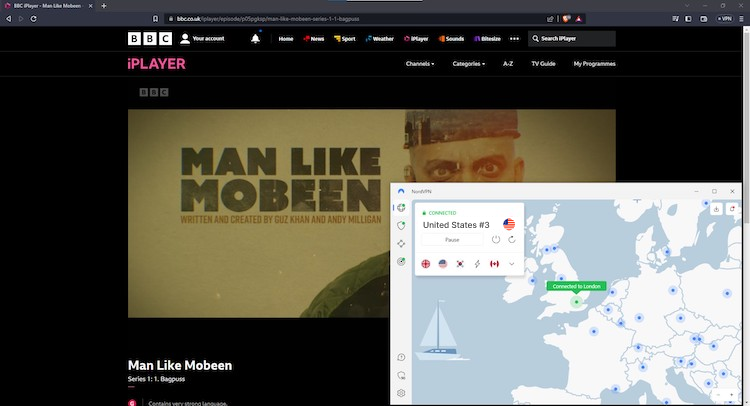This screenshot has width=750, height=406.
Task: Click the Quick Connect lightning icon
Action: point(477,264)
